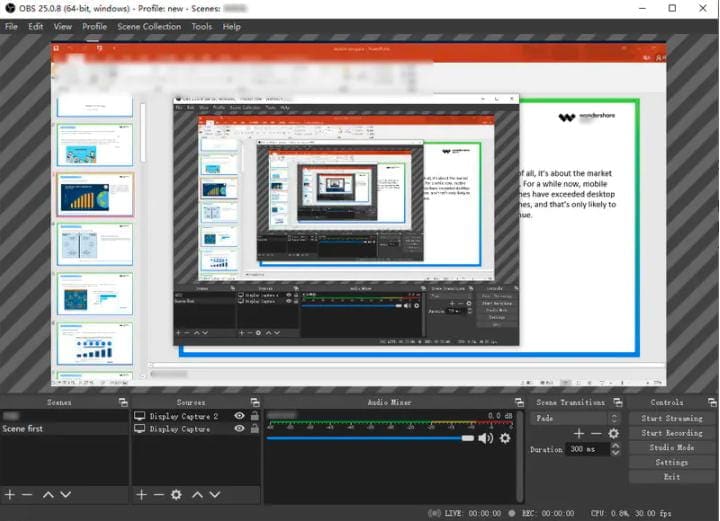Click Exit button
Screen dimensions: 720x521
672,477
